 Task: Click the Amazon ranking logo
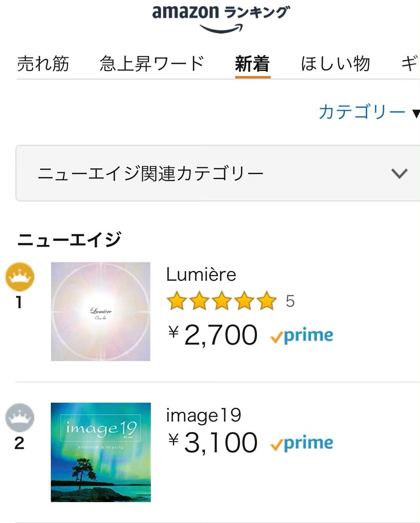221,18
